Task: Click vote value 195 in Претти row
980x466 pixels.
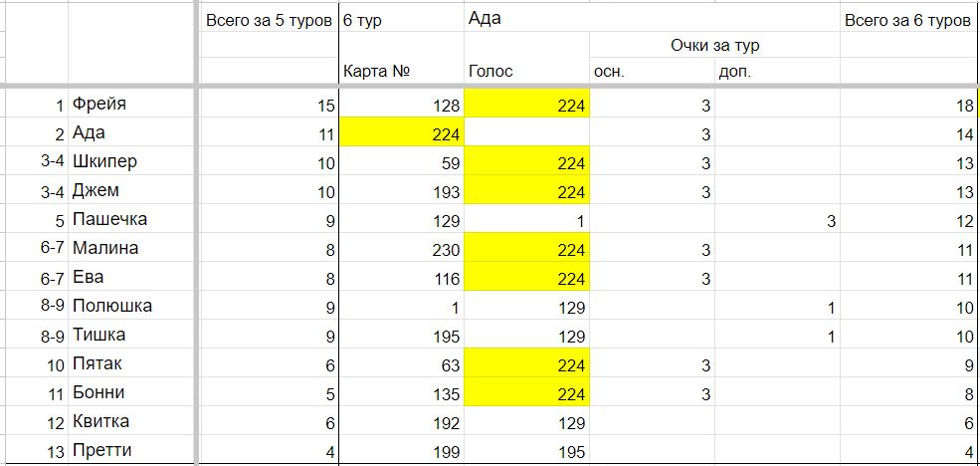Action: tap(526, 450)
